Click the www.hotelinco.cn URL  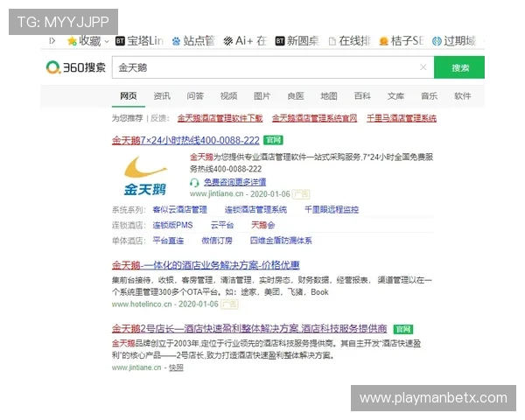[142, 304]
